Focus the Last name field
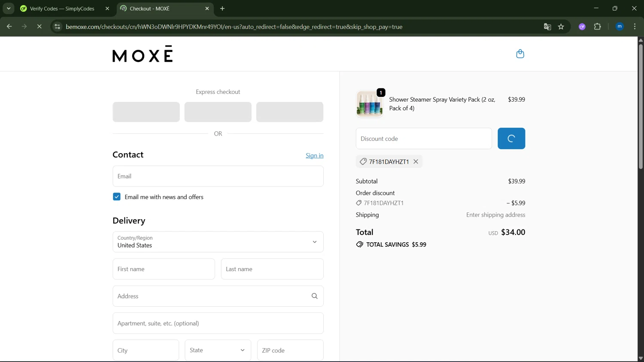 tap(272, 269)
